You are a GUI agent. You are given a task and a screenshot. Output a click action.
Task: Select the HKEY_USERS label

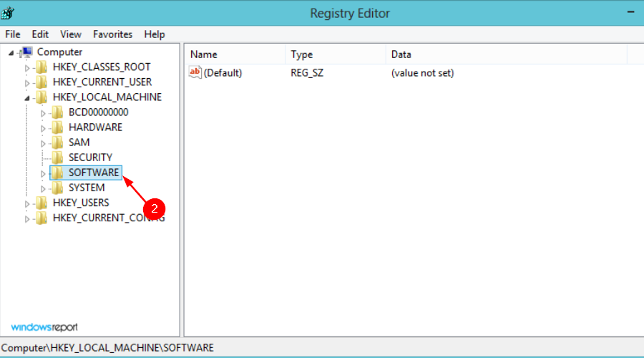pos(81,203)
